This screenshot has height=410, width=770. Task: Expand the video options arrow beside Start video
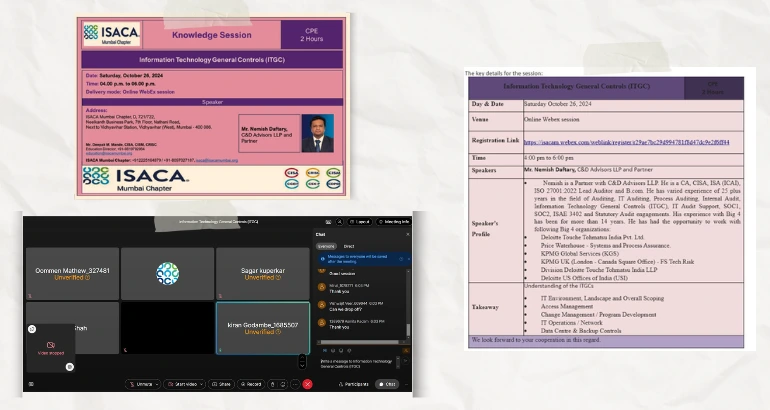point(203,384)
